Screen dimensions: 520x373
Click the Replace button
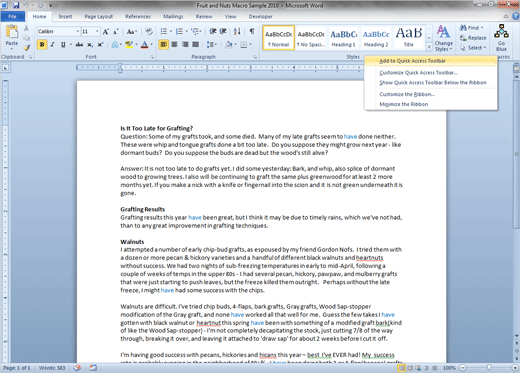(x=473, y=38)
